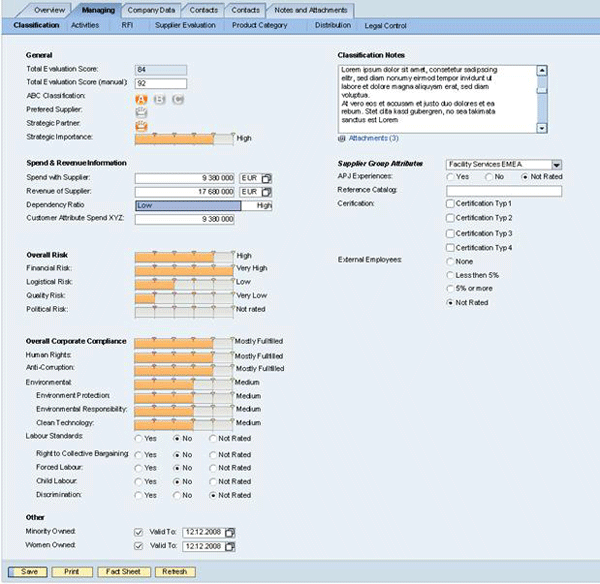This screenshot has height=584, width=600.
Task: Check the Certification Typ 1 checkbox
Action: tap(450, 203)
